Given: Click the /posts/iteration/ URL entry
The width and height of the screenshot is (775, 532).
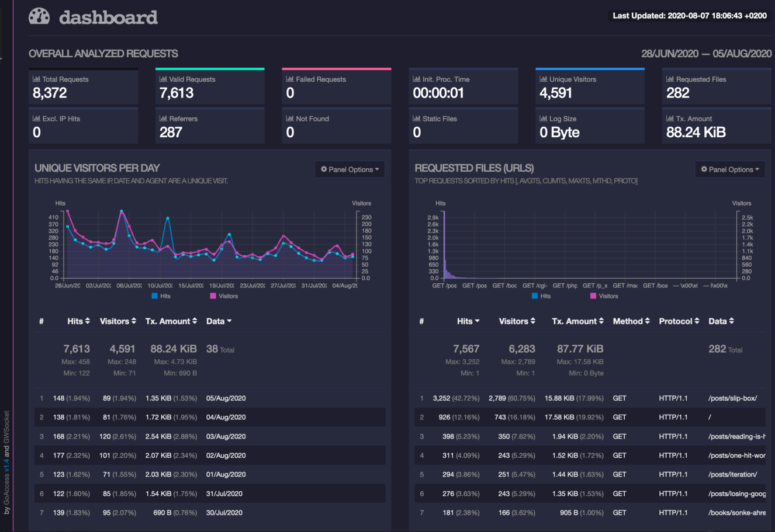Looking at the screenshot, I should coord(733,475).
